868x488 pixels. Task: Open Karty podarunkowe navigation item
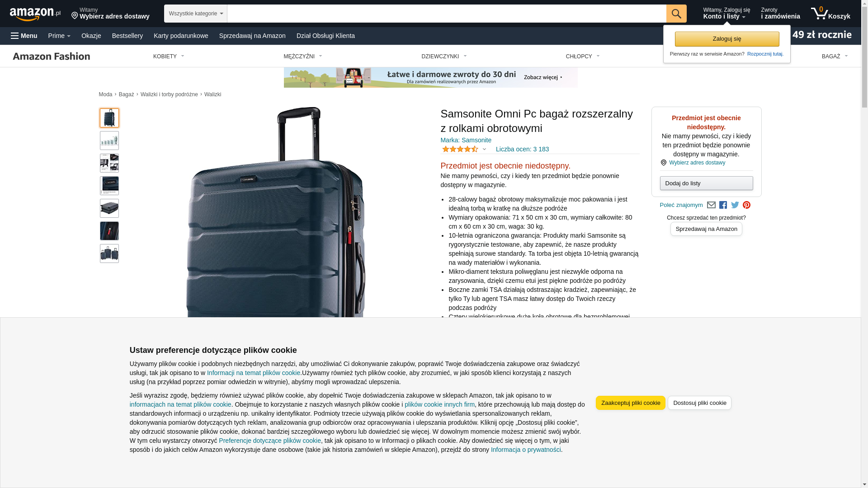tap(181, 36)
